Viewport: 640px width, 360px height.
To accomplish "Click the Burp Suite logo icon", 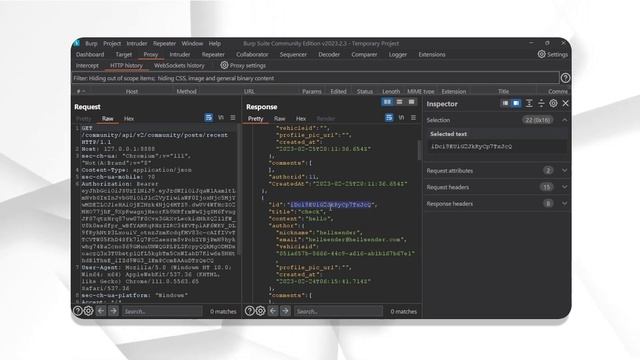I will pyautogui.click(x=76, y=43).
